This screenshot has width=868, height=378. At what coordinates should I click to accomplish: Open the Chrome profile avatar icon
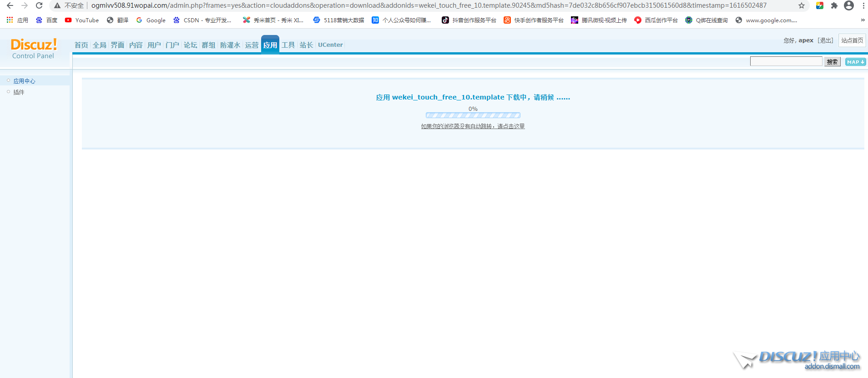coord(848,5)
